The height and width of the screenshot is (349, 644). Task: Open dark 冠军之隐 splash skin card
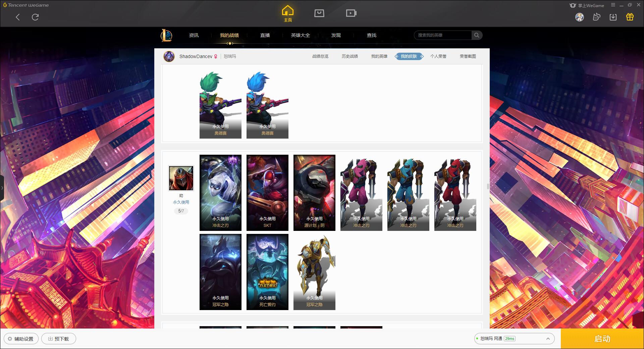[220, 272]
